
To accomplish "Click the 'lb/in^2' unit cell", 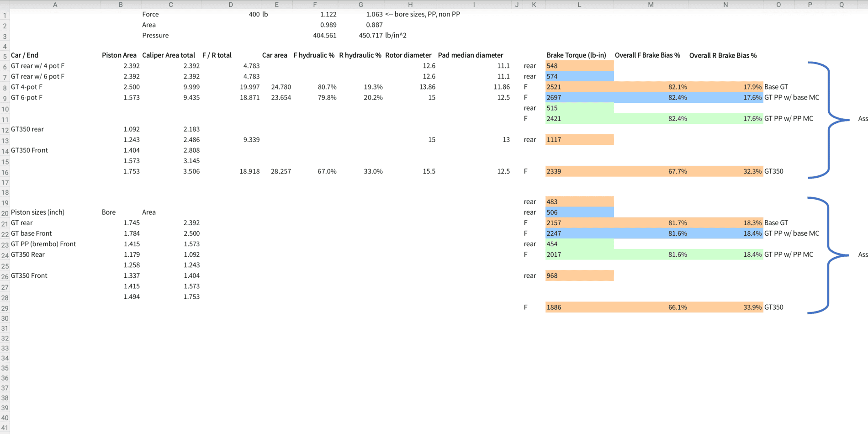I will pos(396,35).
